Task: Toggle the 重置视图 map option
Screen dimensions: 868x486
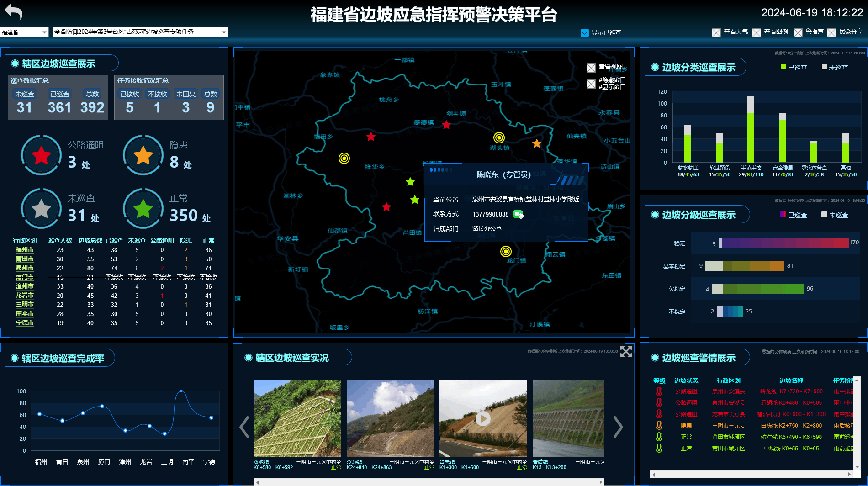Action: (x=591, y=68)
